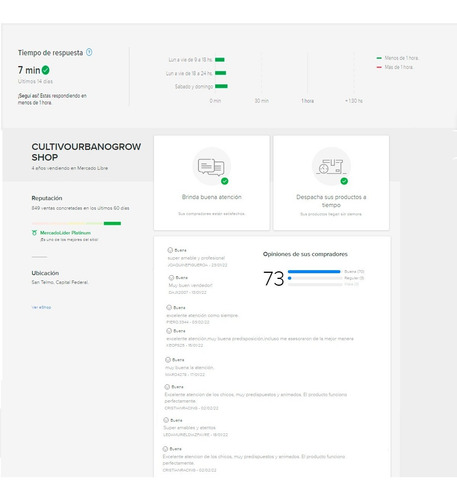Click the Buena icon on first review
This screenshot has width=457, height=500.
[x=170, y=250]
